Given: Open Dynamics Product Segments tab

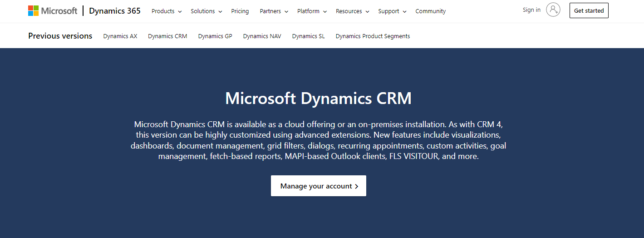Looking at the screenshot, I should [x=373, y=36].
